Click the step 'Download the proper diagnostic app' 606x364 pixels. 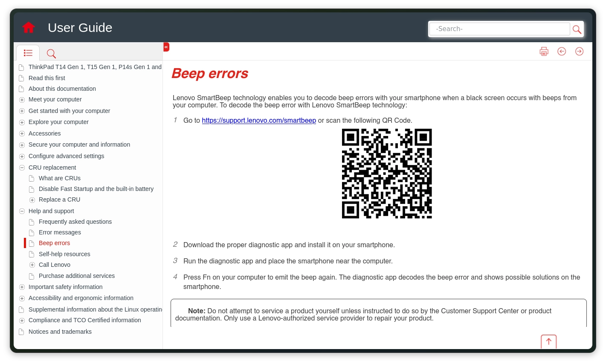tap(289, 245)
